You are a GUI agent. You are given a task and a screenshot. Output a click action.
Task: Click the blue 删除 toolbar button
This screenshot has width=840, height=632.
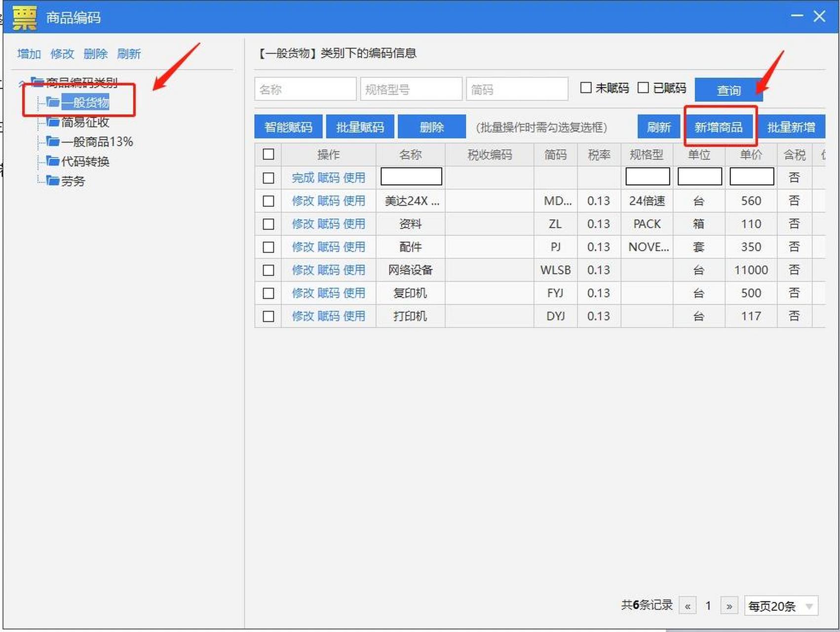tap(432, 127)
